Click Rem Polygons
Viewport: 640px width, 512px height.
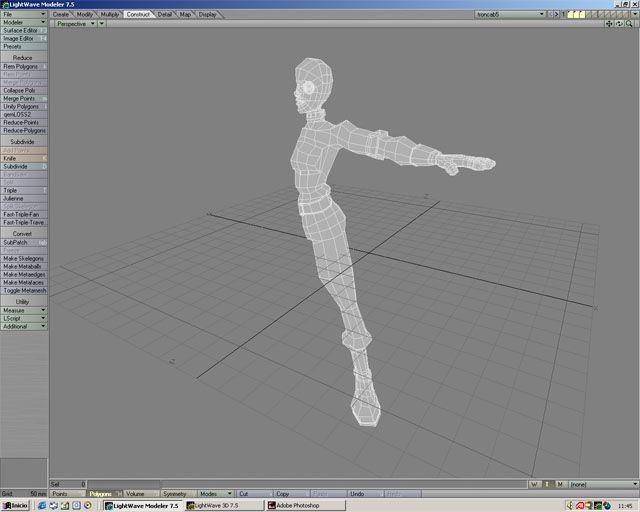pyautogui.click(x=24, y=66)
